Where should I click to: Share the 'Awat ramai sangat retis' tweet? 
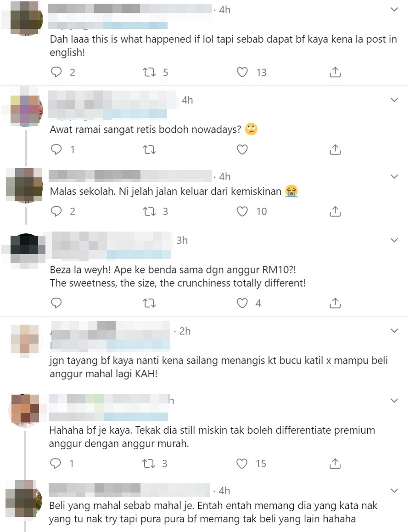pyautogui.click(x=335, y=149)
